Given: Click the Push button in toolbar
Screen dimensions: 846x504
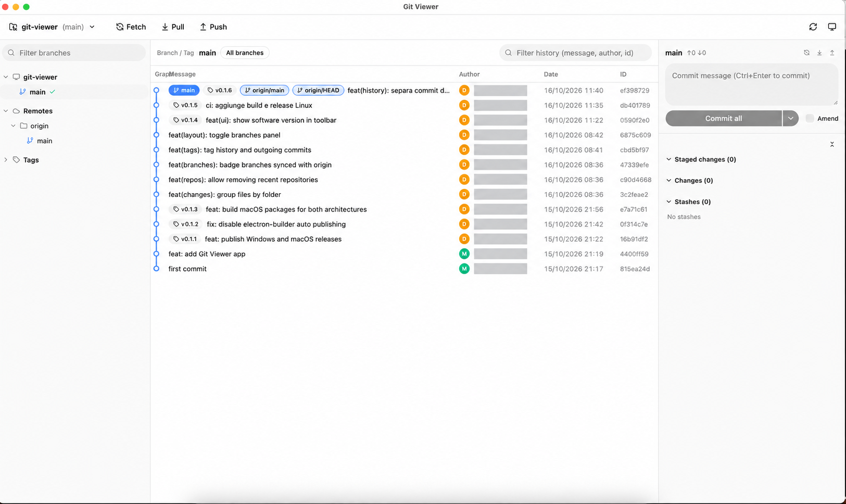Looking at the screenshot, I should tap(213, 27).
